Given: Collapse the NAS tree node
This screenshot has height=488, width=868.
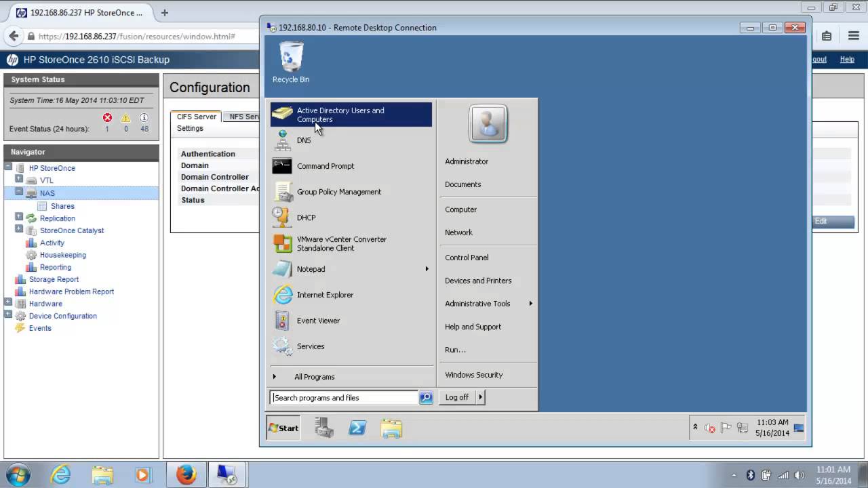Looking at the screenshot, I should (19, 192).
